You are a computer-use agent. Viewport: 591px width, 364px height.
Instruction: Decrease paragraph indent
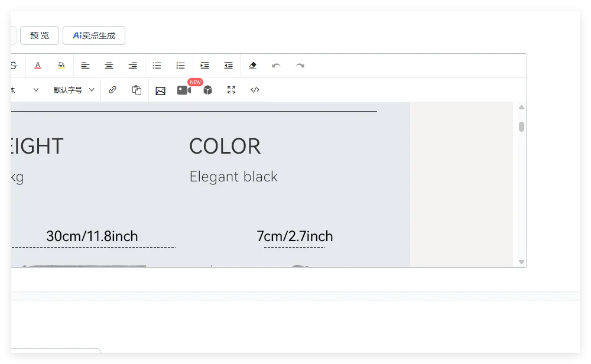pos(228,66)
